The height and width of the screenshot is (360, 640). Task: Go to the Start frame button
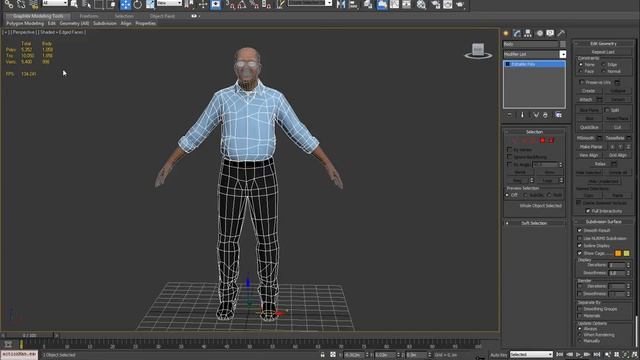coord(560,355)
